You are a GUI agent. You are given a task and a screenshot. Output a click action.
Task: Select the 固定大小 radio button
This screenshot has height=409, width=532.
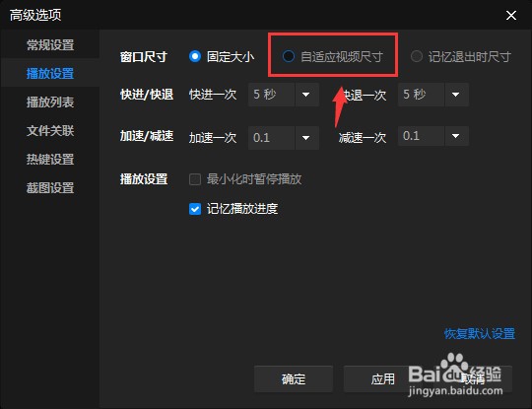(195, 56)
